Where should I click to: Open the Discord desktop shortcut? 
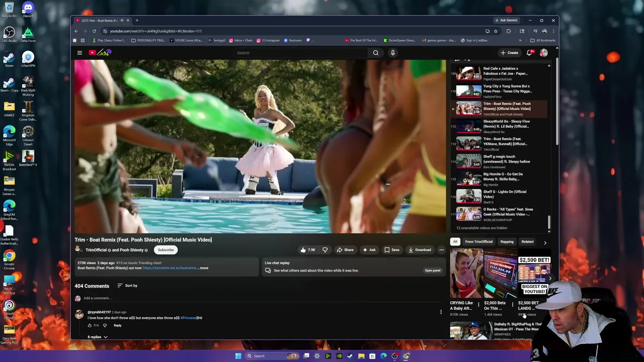click(28, 10)
